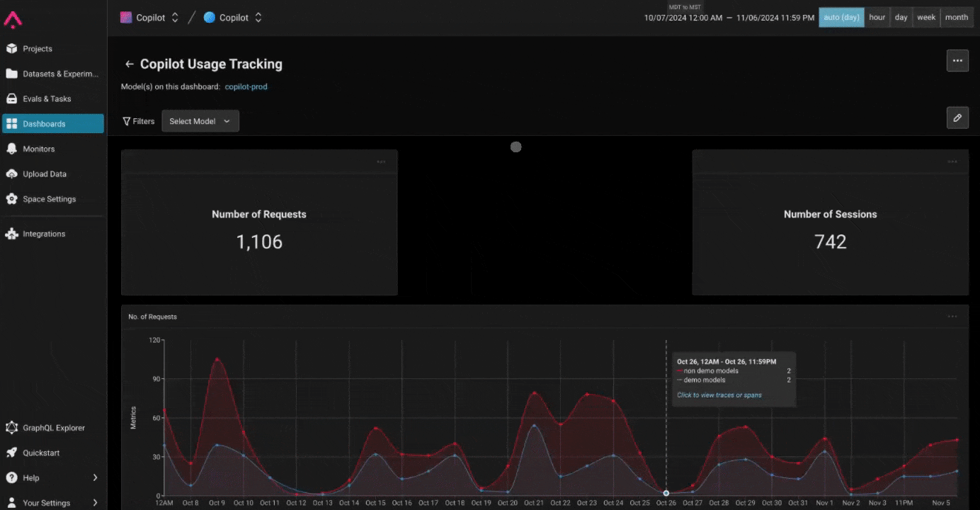Switch granularity to month
The height and width of the screenshot is (510, 980).
pyautogui.click(x=956, y=18)
